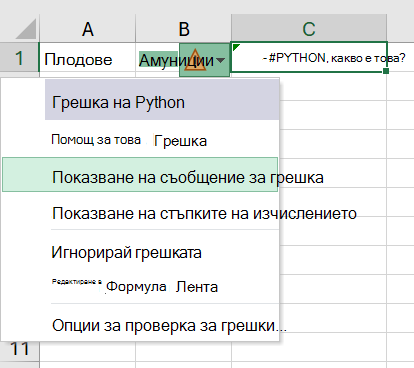Click the error warning triangle icon
Viewport: 414px width, 368px height.
point(195,60)
